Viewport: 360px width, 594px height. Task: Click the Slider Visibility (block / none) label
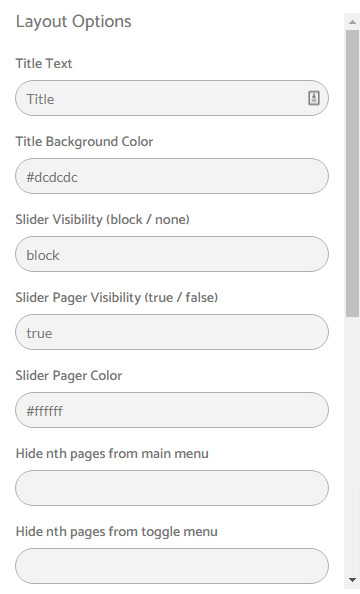point(102,220)
